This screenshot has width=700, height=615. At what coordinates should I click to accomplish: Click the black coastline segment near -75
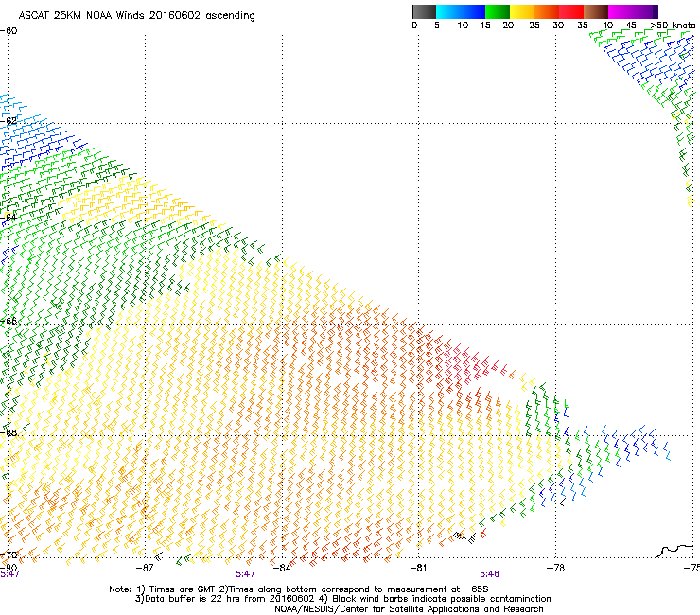point(674,551)
